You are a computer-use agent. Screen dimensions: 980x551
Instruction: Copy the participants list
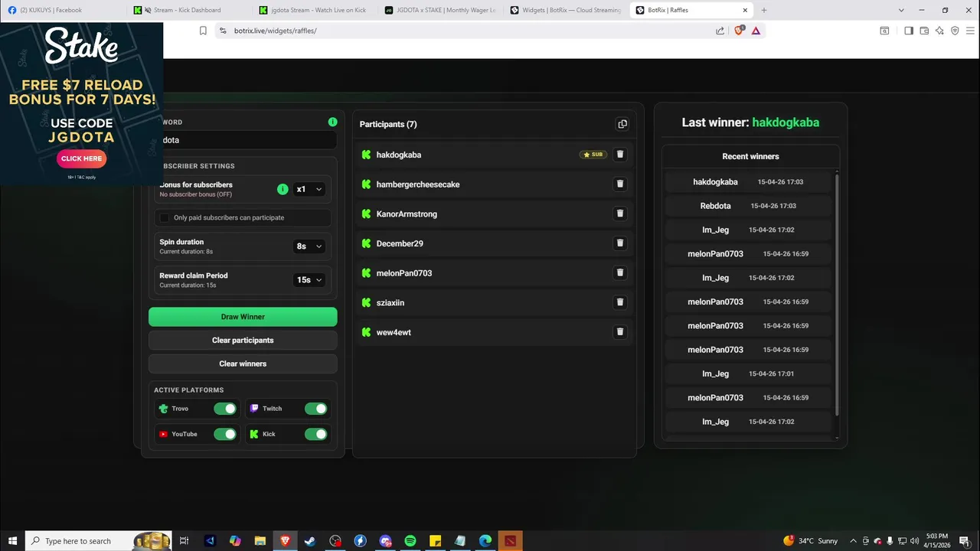coord(622,124)
